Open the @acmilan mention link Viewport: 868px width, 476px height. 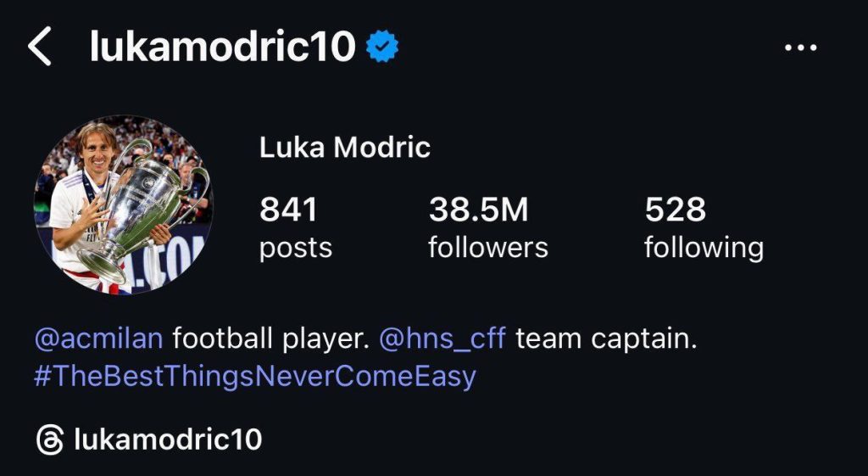tap(98, 339)
